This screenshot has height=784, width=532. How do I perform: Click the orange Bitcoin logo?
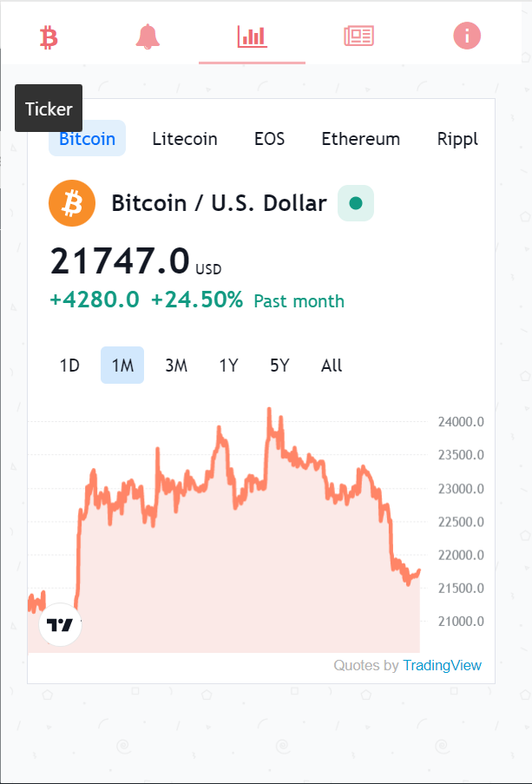72,203
